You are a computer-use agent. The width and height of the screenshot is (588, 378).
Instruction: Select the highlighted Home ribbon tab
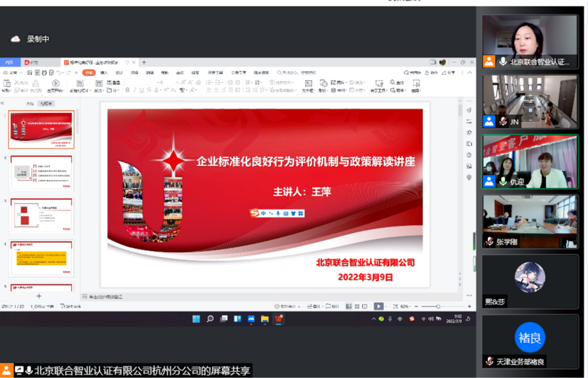click(x=89, y=73)
